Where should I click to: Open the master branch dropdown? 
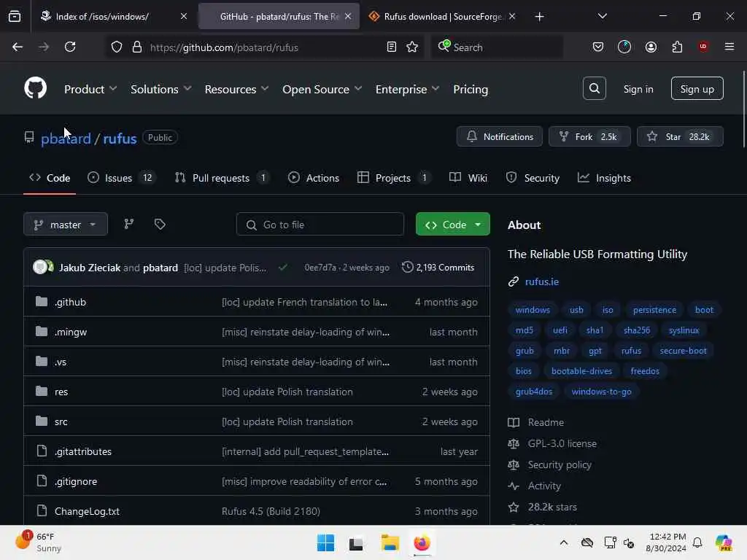[66, 225]
